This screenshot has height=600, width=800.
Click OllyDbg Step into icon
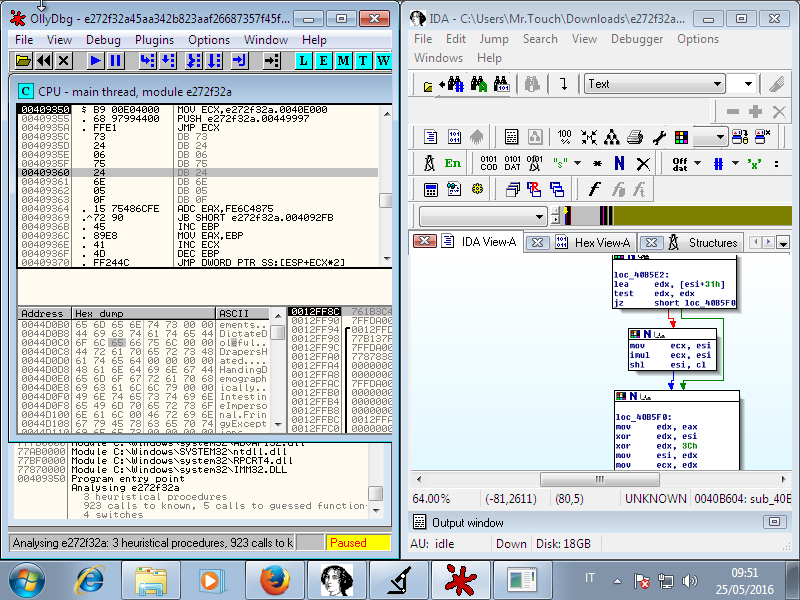point(147,61)
